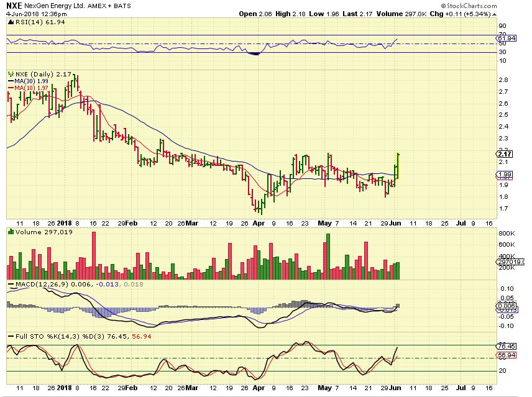Click the Full STO legend icon
Screen dimensions: 532x397
[x=11, y=336]
